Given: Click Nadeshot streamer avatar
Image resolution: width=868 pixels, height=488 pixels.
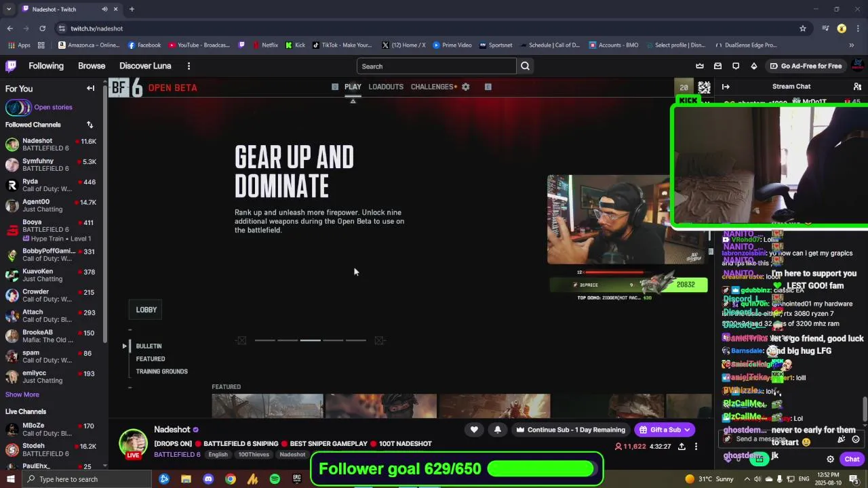Looking at the screenshot, I should (133, 444).
